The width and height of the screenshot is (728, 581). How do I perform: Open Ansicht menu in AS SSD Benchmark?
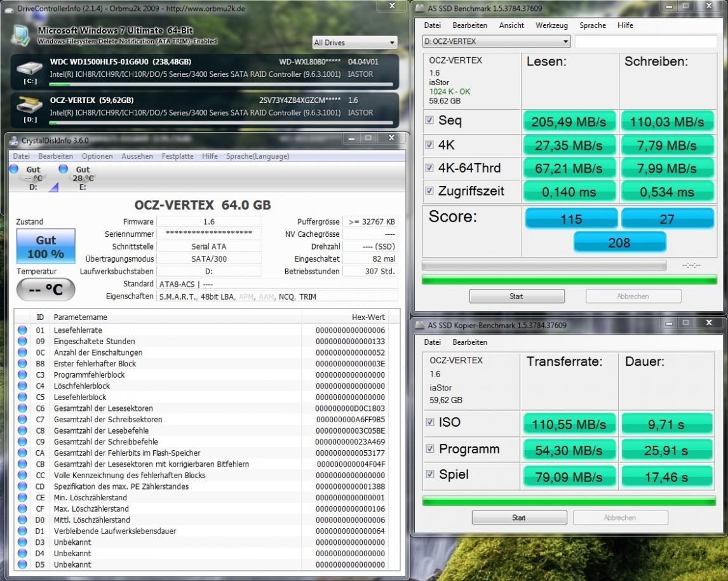pyautogui.click(x=511, y=25)
